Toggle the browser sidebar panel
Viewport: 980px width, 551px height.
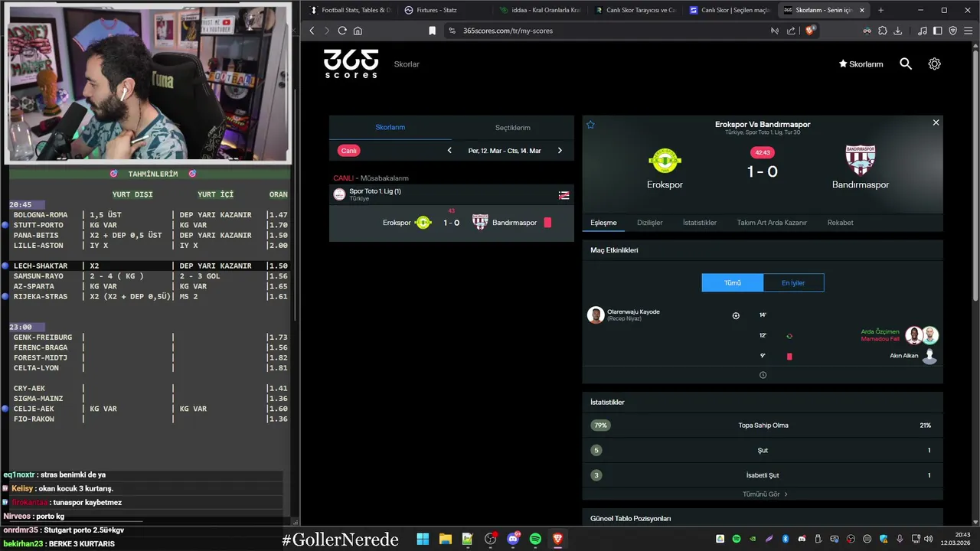[937, 31]
